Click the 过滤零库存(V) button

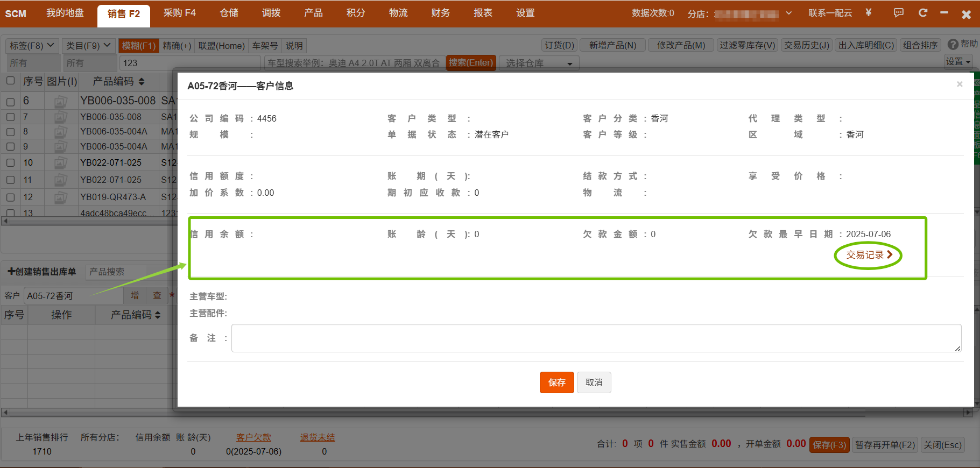pyautogui.click(x=748, y=45)
